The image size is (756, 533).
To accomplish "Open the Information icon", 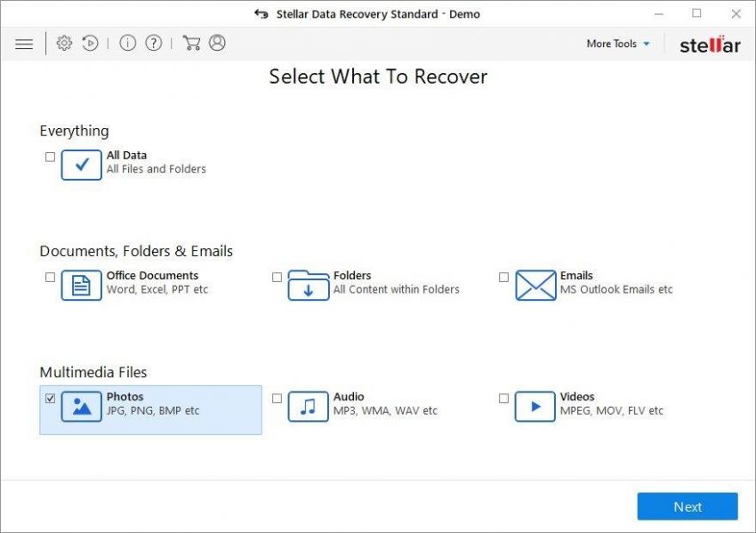I will [130, 43].
